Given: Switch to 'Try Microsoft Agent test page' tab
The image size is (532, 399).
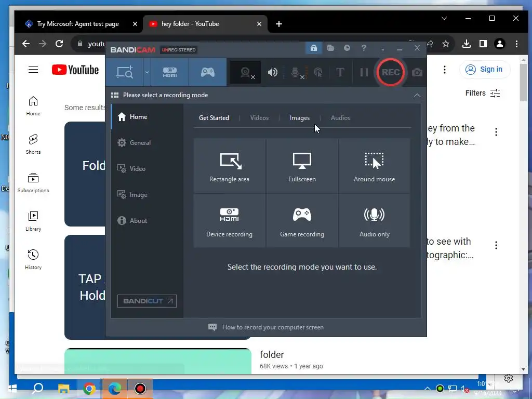Looking at the screenshot, I should (x=78, y=24).
